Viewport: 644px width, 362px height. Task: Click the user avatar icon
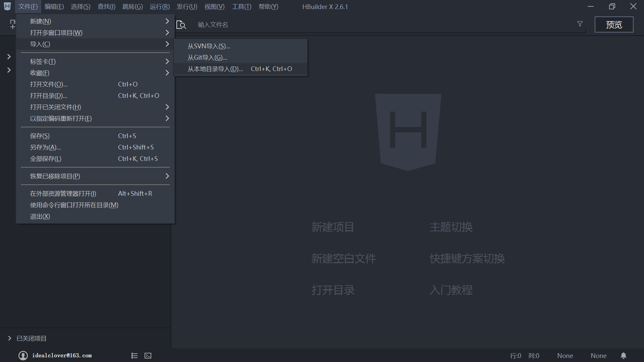point(23,356)
